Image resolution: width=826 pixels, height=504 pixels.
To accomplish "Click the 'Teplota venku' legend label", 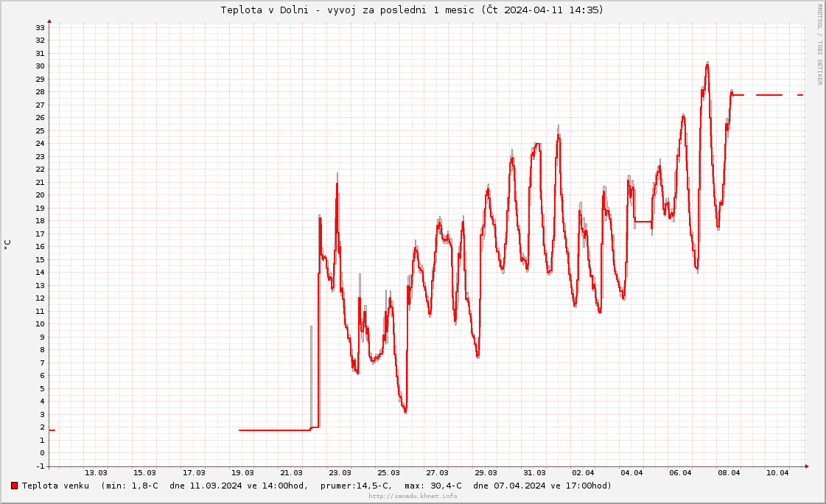I will click(x=55, y=486).
